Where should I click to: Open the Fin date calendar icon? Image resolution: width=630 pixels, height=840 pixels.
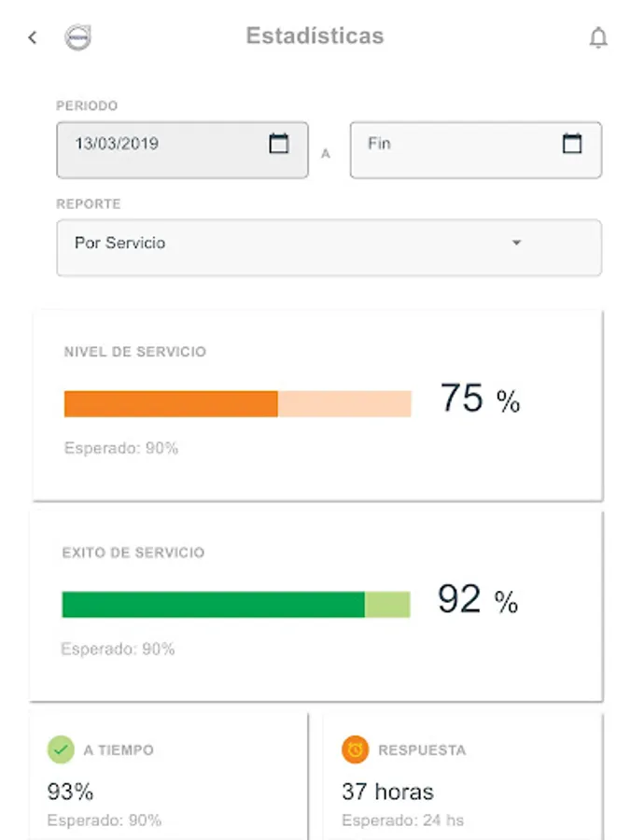(572, 144)
